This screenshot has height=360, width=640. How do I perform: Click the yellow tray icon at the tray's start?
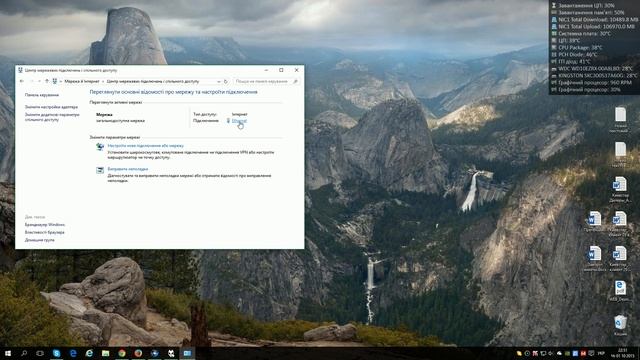pos(519,353)
